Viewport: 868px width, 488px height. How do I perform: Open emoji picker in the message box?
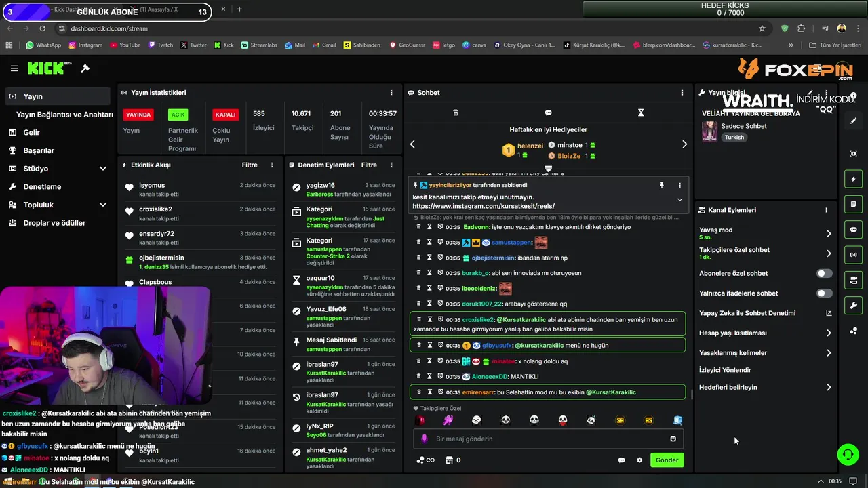[x=673, y=439]
